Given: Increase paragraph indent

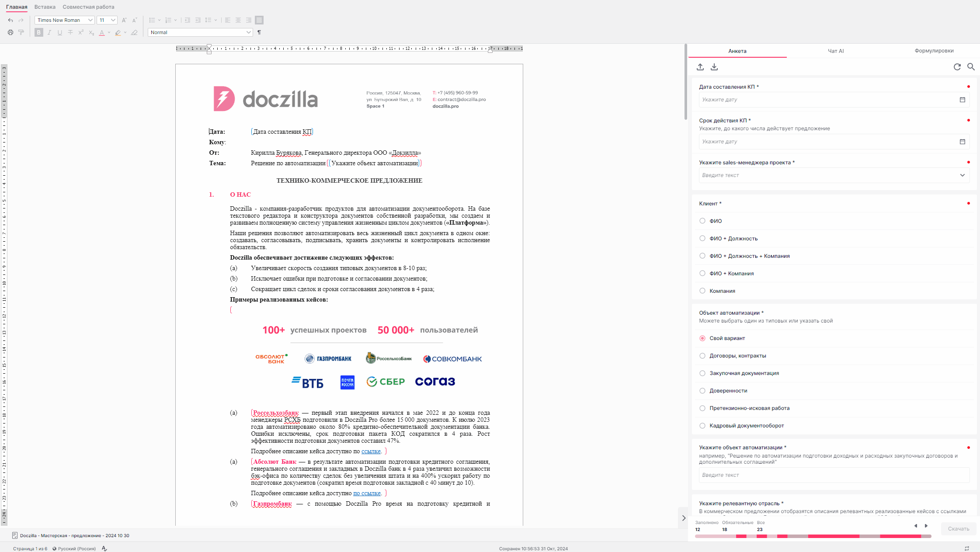Looking at the screenshot, I should (x=198, y=20).
